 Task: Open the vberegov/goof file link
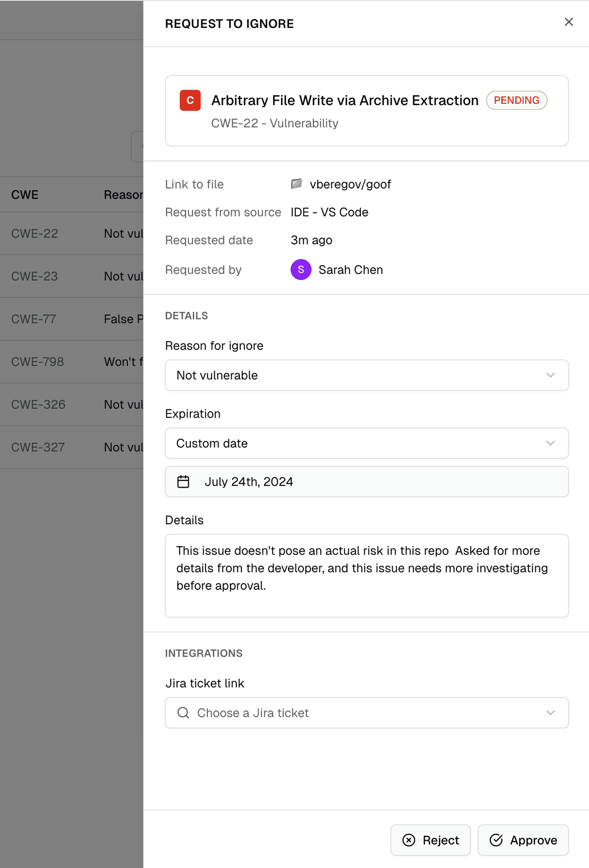click(x=350, y=185)
